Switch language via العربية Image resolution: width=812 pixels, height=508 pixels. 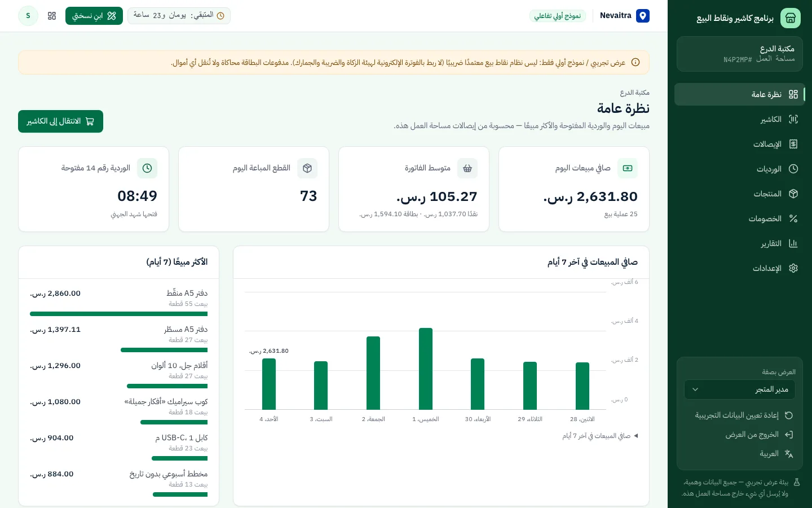click(740, 454)
